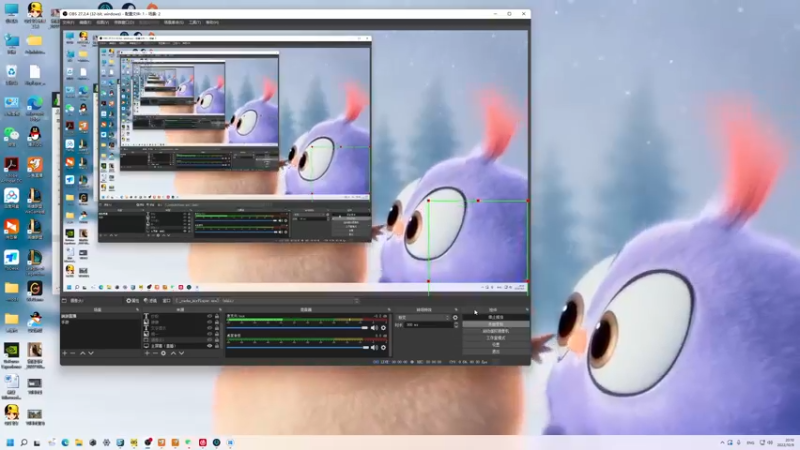Screen dimensions: 800x450
Task: Open the window selection dropdown in source toolbar
Action: [x=267, y=301]
